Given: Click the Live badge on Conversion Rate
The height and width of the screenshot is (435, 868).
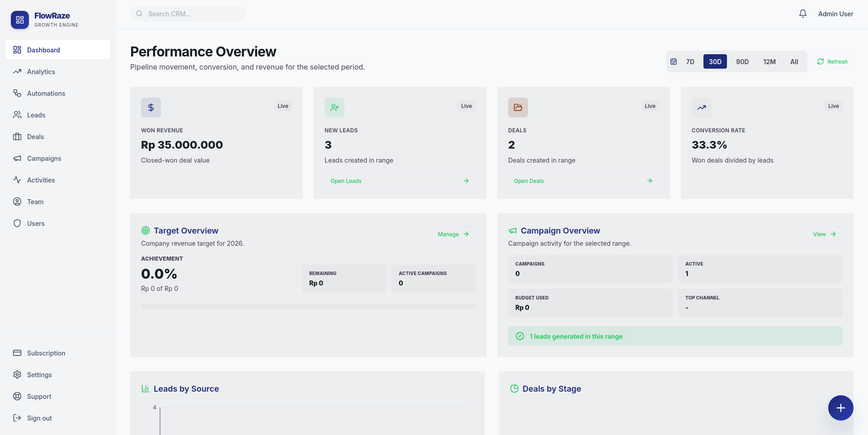Looking at the screenshot, I should [834, 106].
